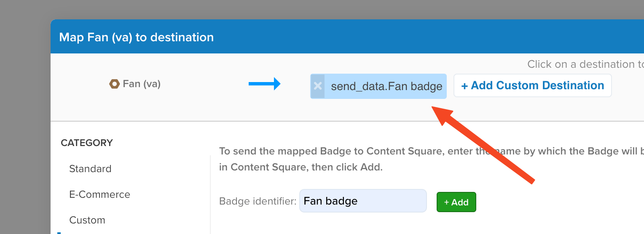The image size is (644, 234).
Task: Remove the send_data.Fan badge destination chip
Action: pyautogui.click(x=318, y=86)
